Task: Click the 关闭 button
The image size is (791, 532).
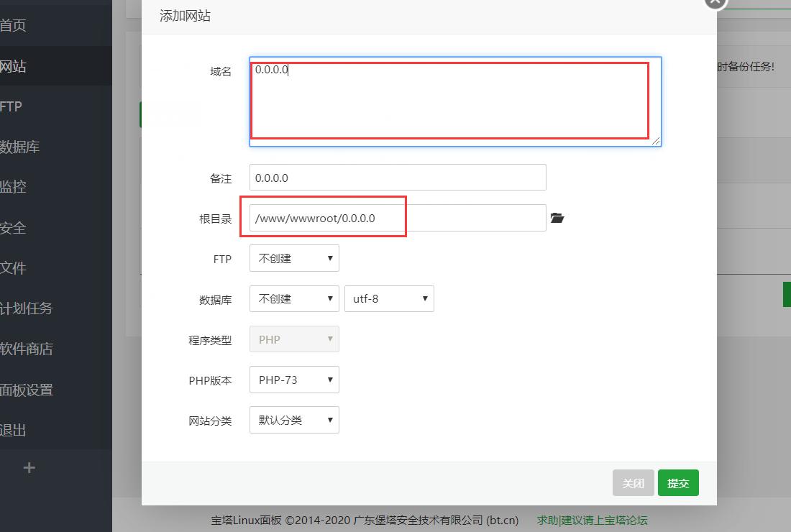Action: 633,482
